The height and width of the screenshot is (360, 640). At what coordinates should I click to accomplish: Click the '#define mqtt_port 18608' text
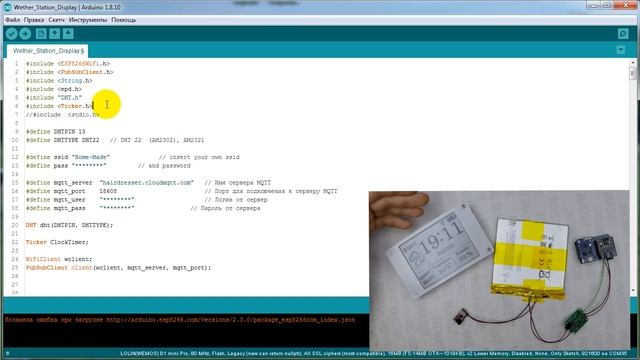(x=71, y=191)
